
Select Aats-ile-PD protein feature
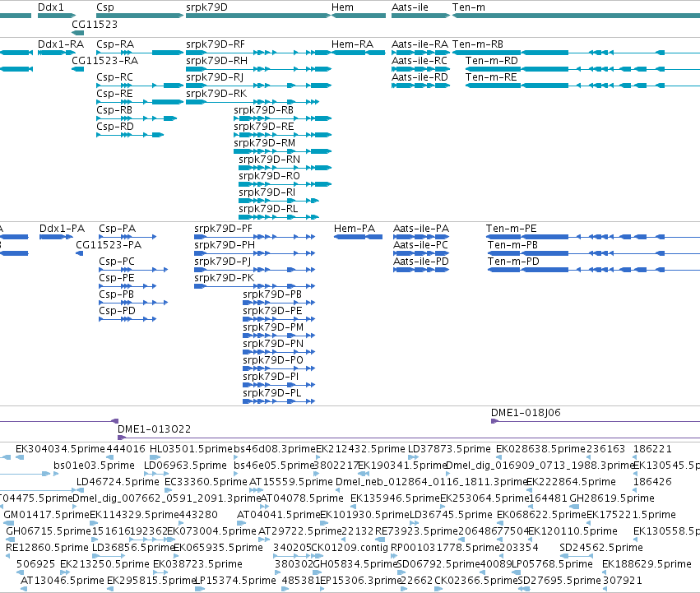pos(421,270)
